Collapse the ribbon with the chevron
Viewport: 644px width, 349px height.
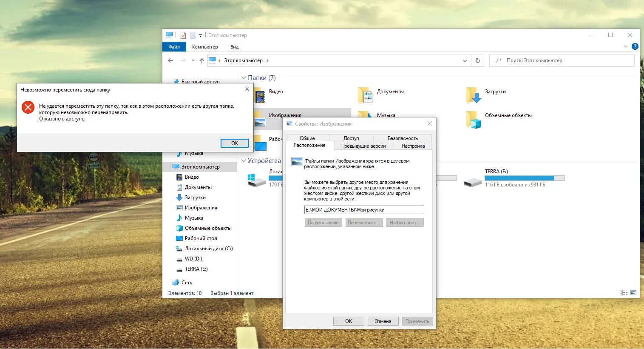pos(626,46)
